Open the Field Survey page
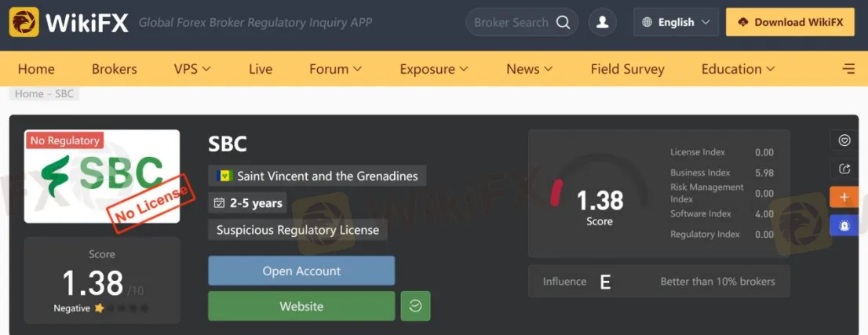 tap(627, 69)
